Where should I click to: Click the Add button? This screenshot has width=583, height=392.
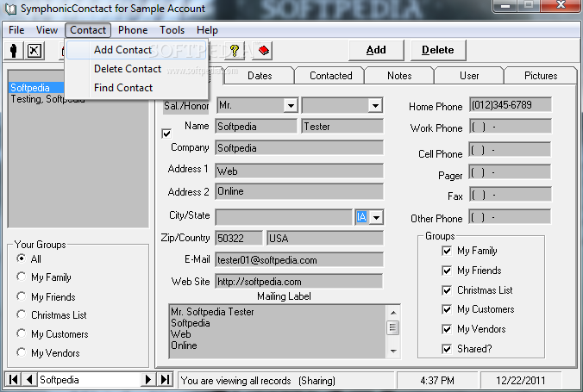(x=376, y=50)
